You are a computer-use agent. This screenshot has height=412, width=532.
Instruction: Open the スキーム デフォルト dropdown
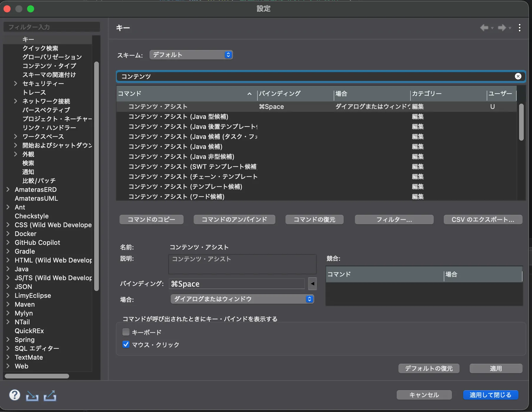(191, 55)
